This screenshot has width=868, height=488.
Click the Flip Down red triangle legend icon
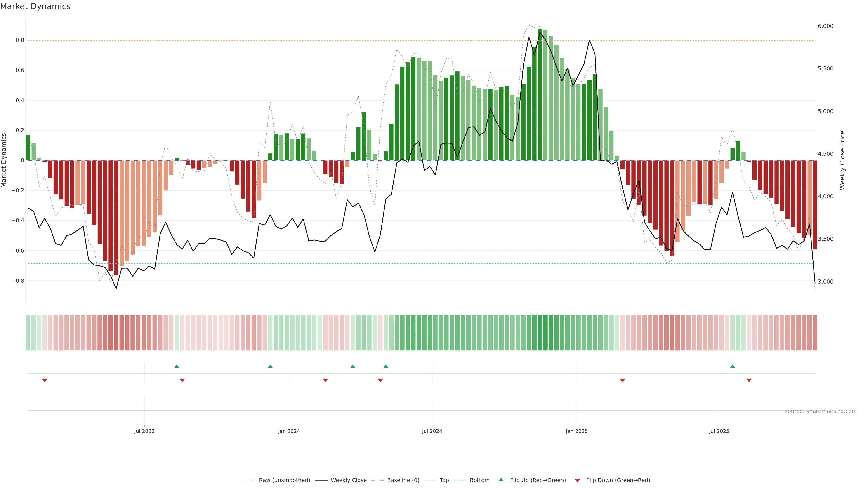tap(577, 480)
